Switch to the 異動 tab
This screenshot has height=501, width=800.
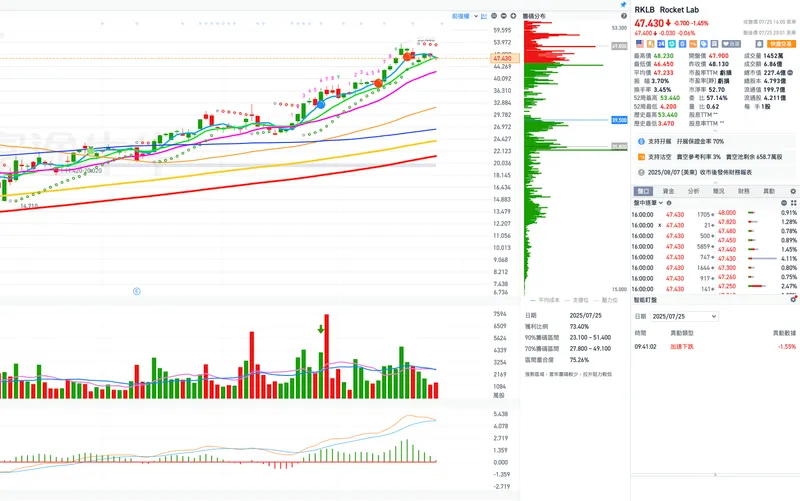[768, 191]
